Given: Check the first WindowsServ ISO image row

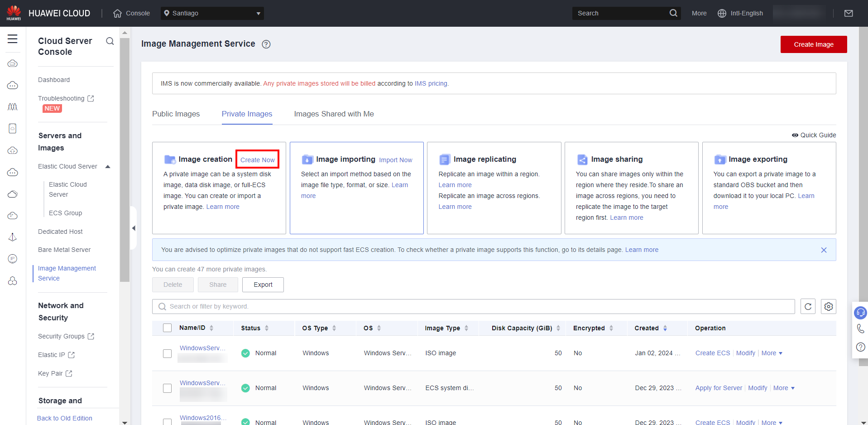Looking at the screenshot, I should 168,353.
